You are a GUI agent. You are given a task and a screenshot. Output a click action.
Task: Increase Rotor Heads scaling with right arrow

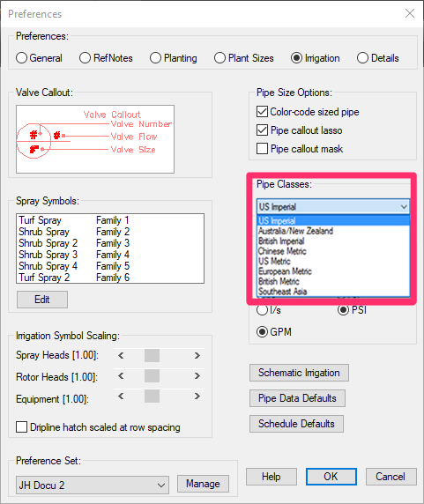[197, 375]
